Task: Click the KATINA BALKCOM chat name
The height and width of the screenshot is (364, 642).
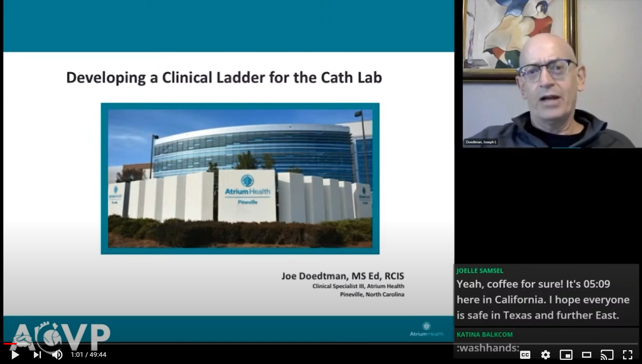Action: [x=484, y=334]
